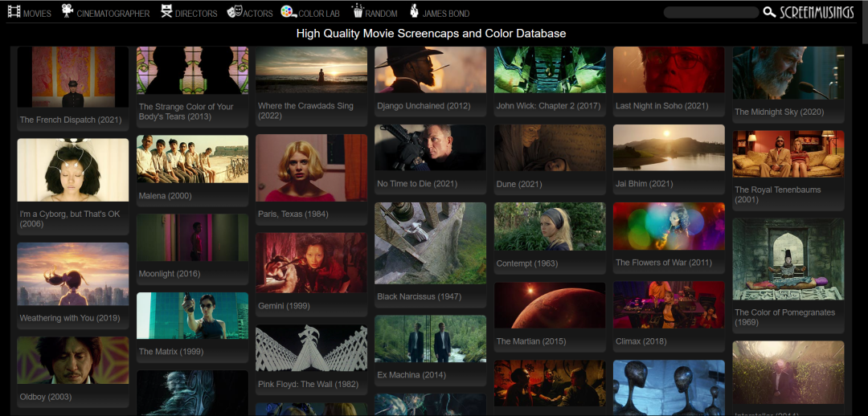Open Climax (2018) thumbnail
Image resolution: width=868 pixels, height=416 pixels.
point(669,305)
